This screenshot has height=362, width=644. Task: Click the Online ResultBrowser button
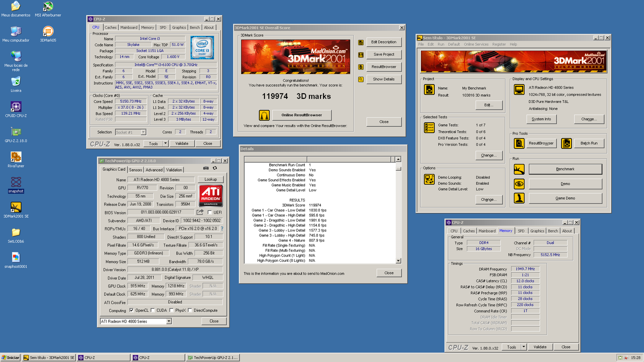pos(303,115)
